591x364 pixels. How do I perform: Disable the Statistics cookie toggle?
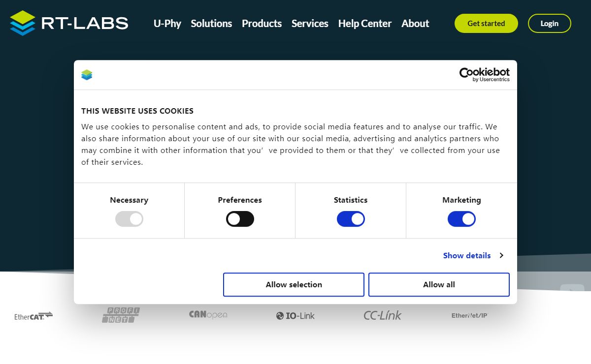351,219
